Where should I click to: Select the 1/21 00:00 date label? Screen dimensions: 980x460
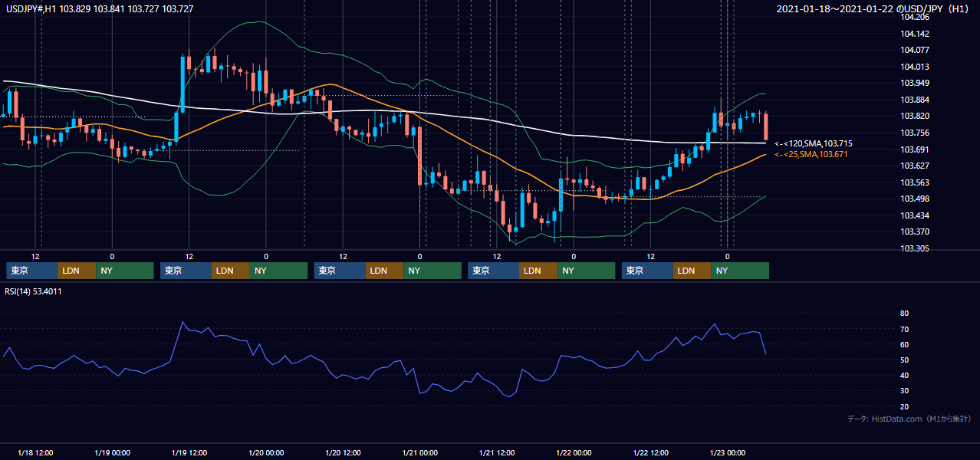(x=419, y=452)
